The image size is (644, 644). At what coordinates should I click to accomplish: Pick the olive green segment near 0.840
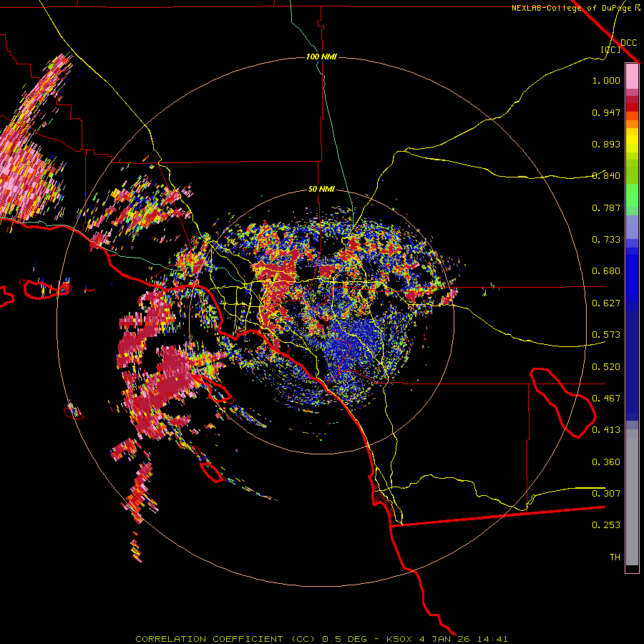(632, 172)
